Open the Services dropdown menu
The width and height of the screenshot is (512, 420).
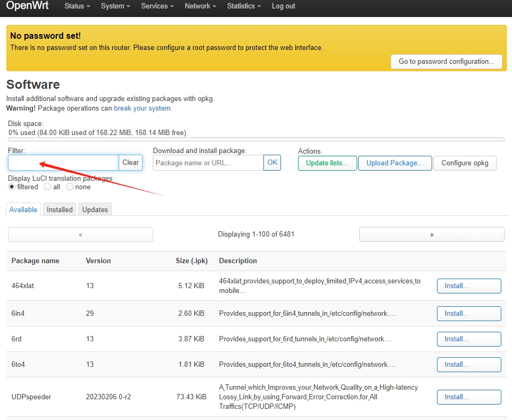point(158,6)
